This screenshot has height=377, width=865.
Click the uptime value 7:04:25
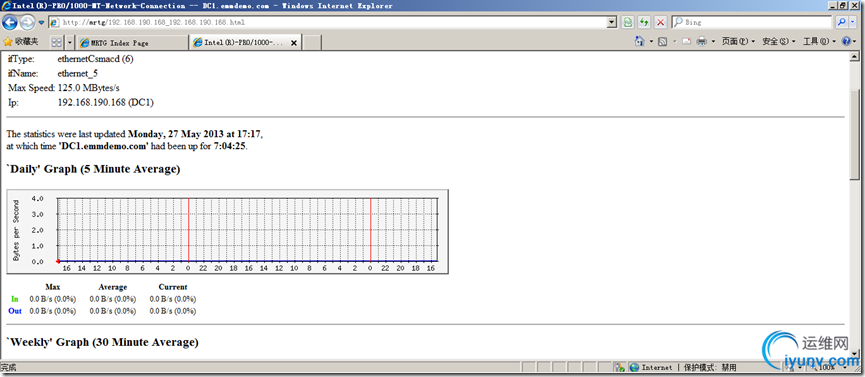tap(229, 146)
